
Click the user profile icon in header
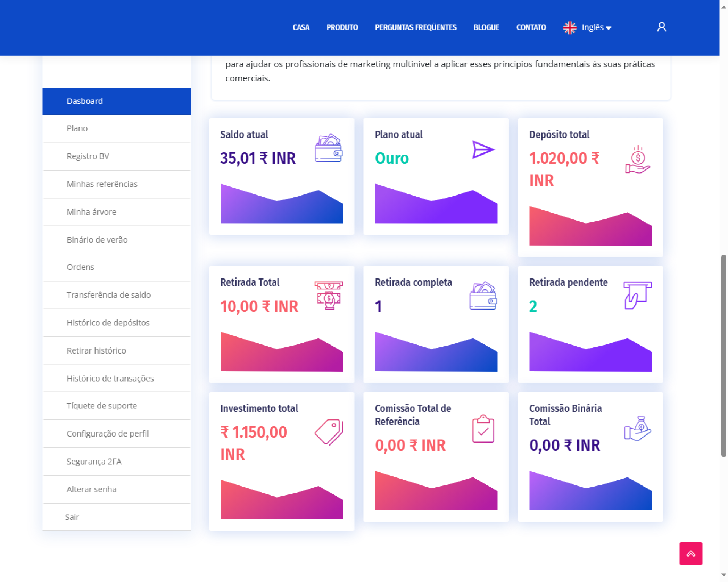click(x=661, y=27)
